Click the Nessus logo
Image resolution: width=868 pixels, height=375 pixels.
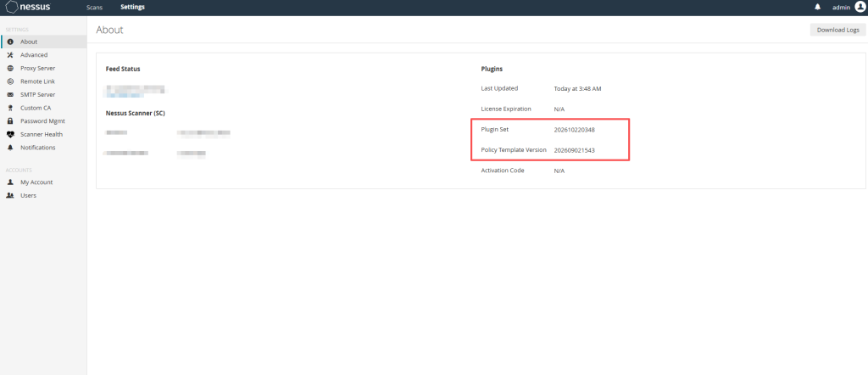(28, 7)
